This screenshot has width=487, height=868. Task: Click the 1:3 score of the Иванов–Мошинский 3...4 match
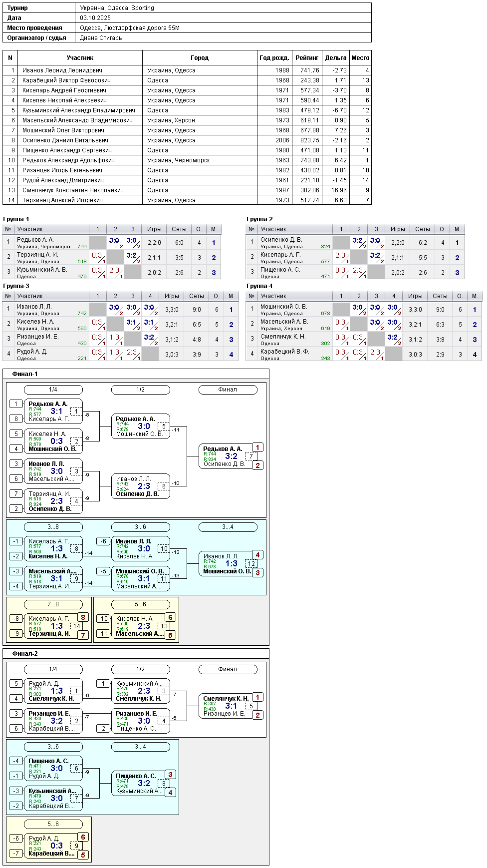231,563
